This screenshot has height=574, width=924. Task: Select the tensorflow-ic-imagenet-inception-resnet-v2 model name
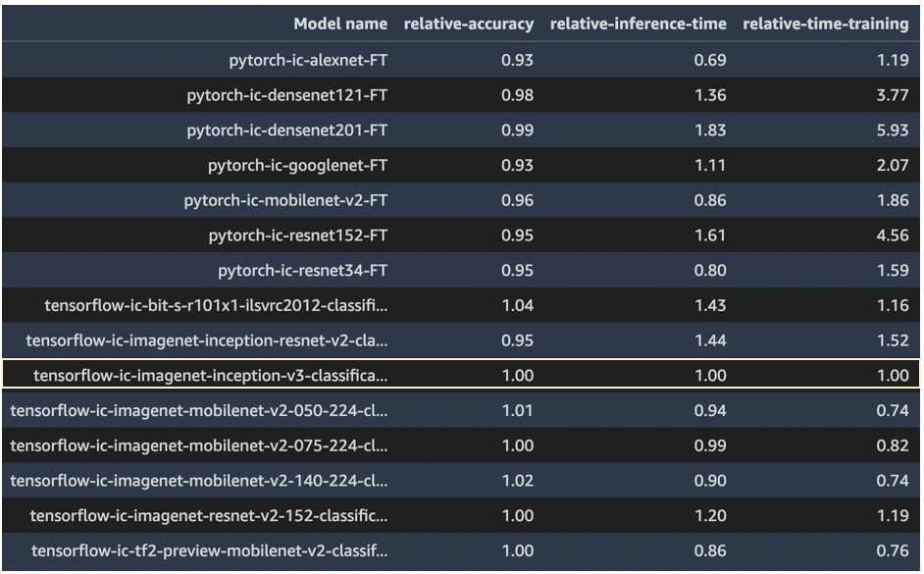(207, 340)
